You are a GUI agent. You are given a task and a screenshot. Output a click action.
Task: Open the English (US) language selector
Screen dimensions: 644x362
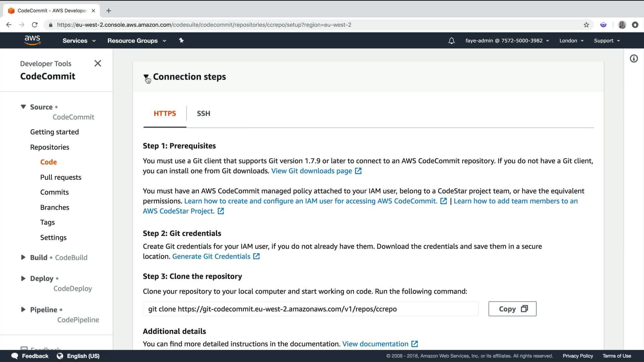83,356
